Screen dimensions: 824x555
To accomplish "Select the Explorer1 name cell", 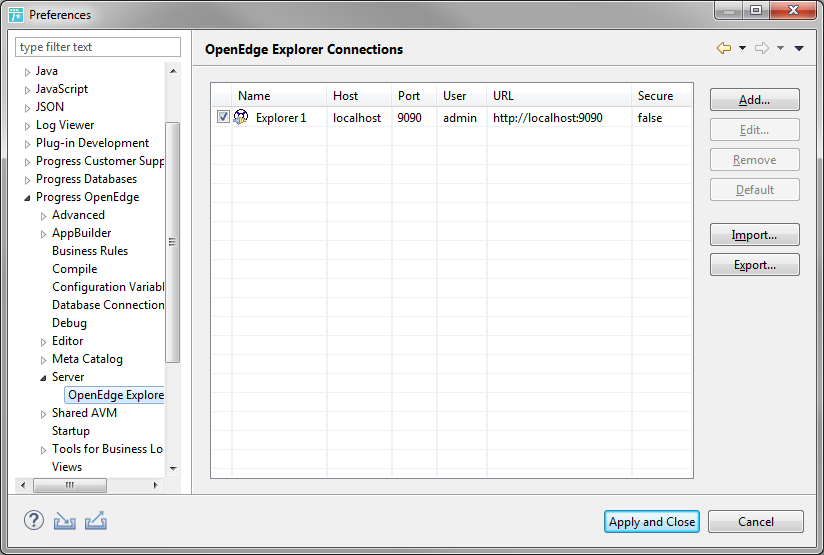I will 281,118.
